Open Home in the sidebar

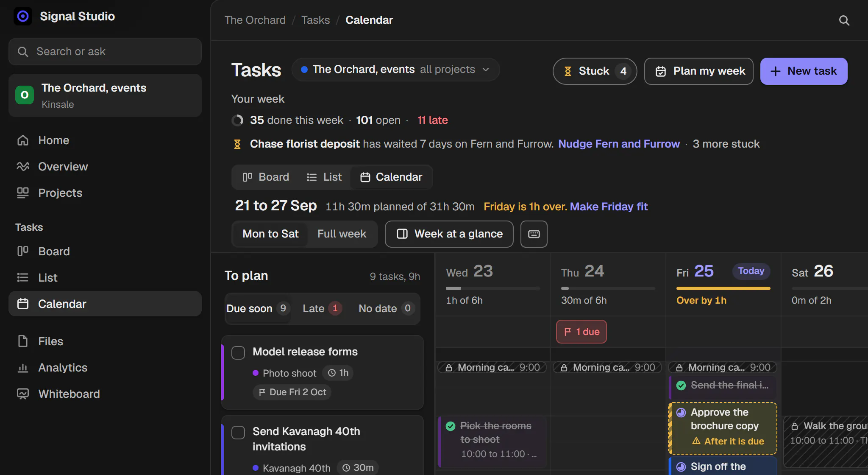(105, 140)
